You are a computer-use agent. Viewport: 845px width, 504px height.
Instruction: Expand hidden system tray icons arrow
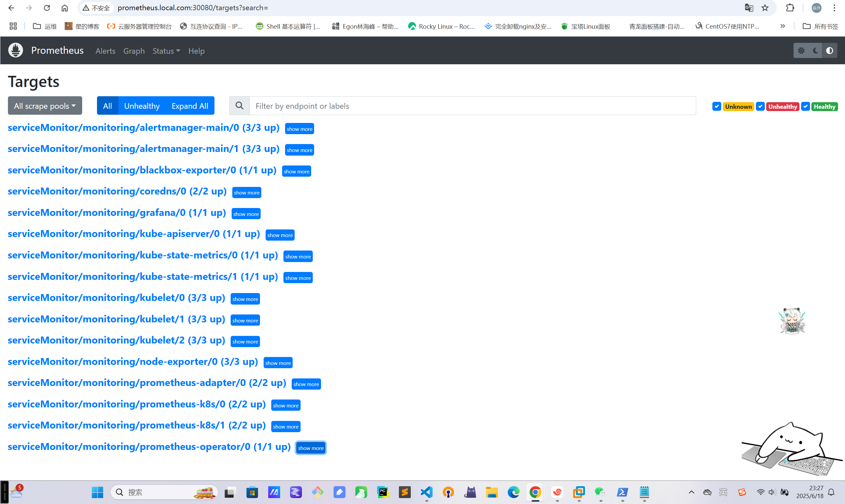click(x=691, y=492)
